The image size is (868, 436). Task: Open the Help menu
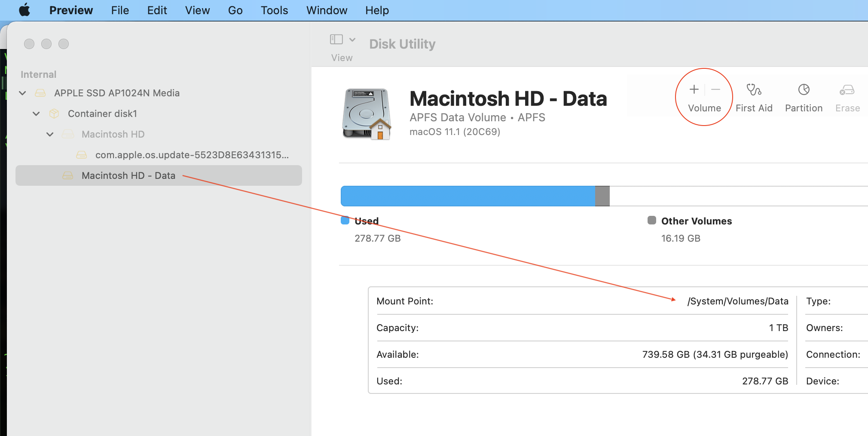point(377,10)
